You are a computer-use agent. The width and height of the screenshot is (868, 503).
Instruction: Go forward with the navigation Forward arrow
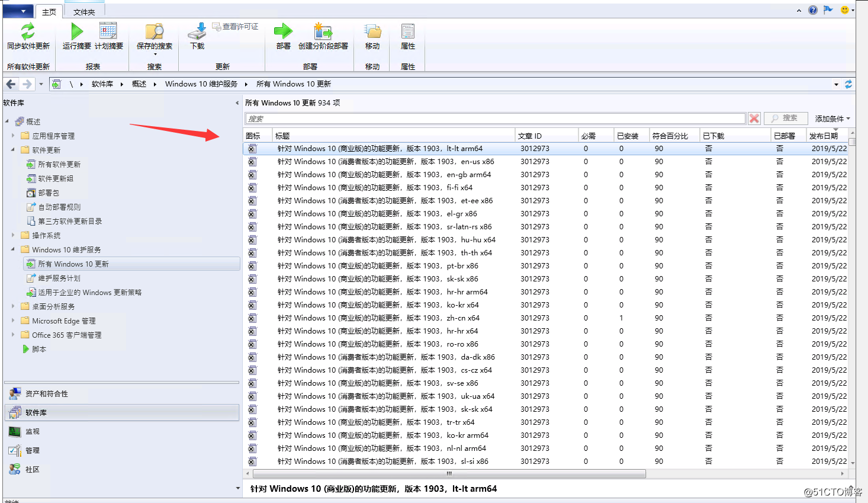pyautogui.click(x=27, y=84)
